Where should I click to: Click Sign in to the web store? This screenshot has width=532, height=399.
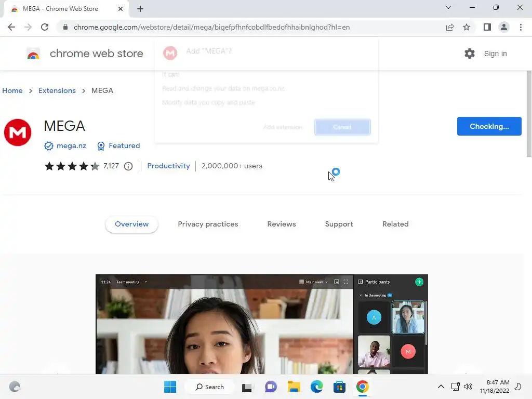tap(495, 54)
